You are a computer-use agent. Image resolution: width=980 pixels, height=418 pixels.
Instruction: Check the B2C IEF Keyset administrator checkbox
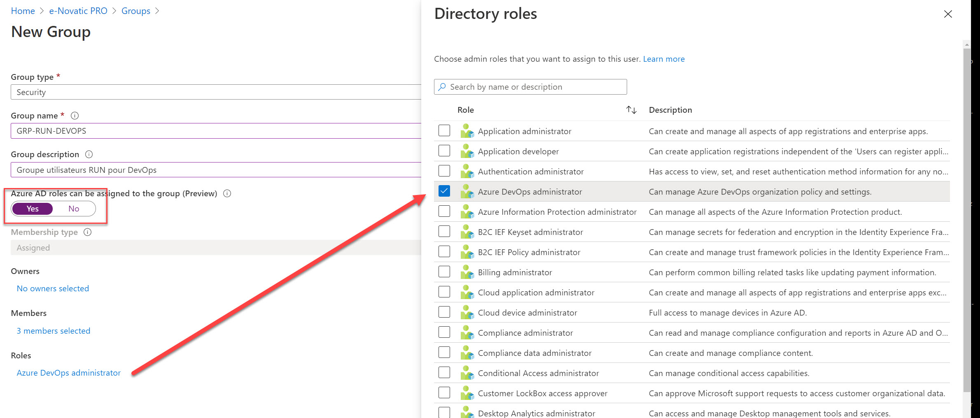(x=444, y=231)
